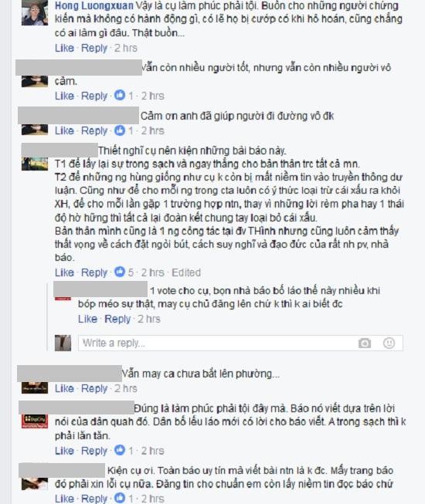The image size is (425, 504).
Task: Like the 'Kiện cụ ơi' comment
Action: click(x=64, y=499)
